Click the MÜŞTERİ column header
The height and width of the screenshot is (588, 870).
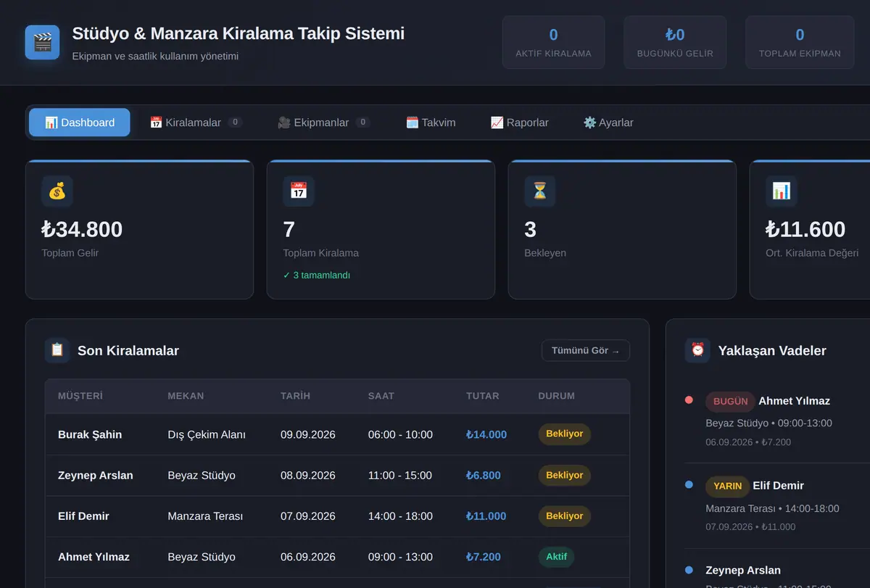pos(80,396)
